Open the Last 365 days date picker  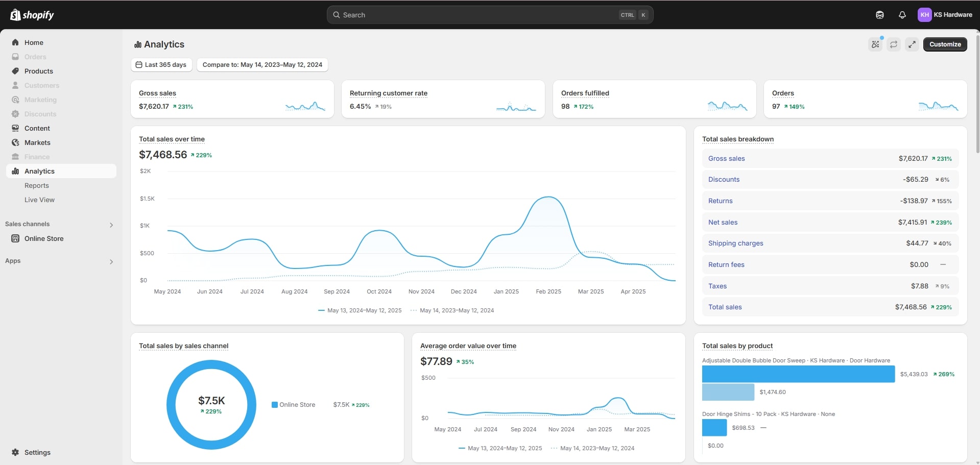[x=161, y=65]
